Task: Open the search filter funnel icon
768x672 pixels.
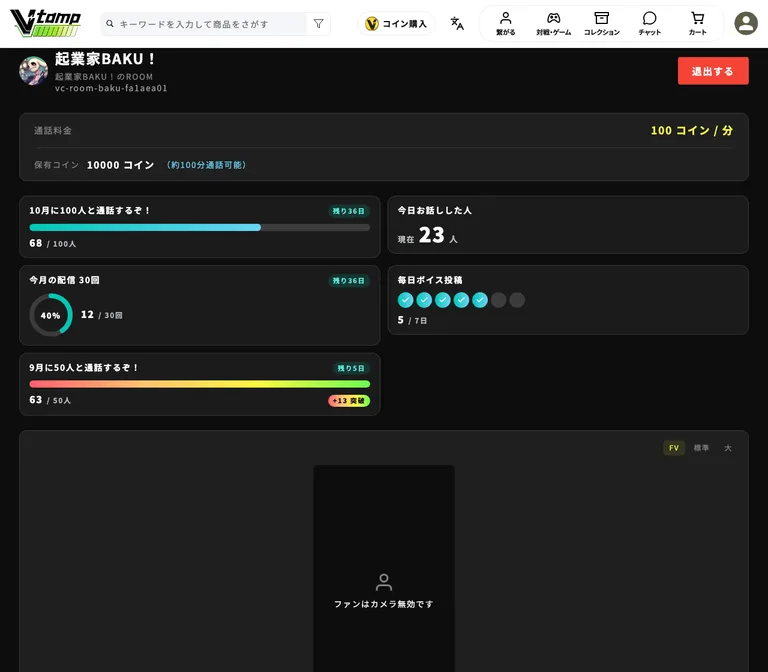Action: [x=318, y=24]
